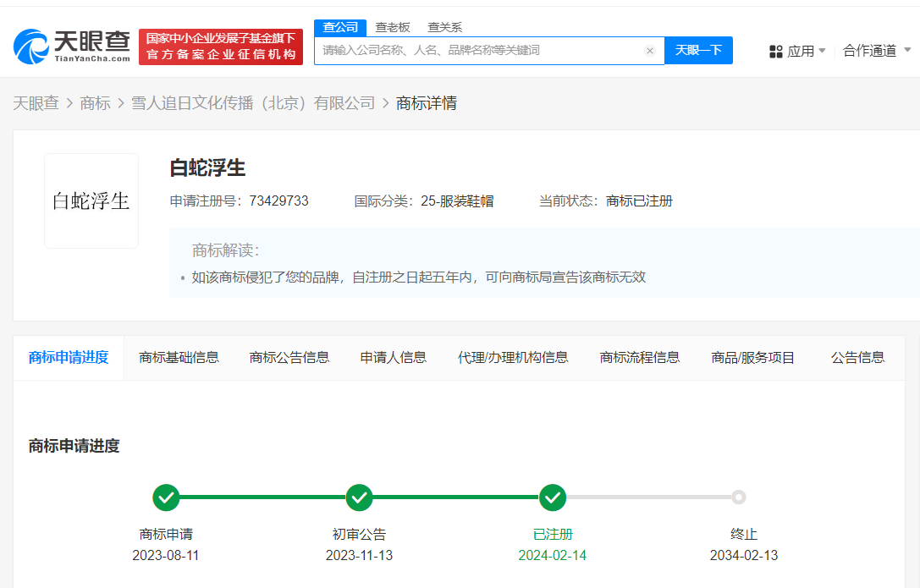This screenshot has height=588, width=920.
Task: Switch to the 申请人信息 tab
Action: point(392,357)
